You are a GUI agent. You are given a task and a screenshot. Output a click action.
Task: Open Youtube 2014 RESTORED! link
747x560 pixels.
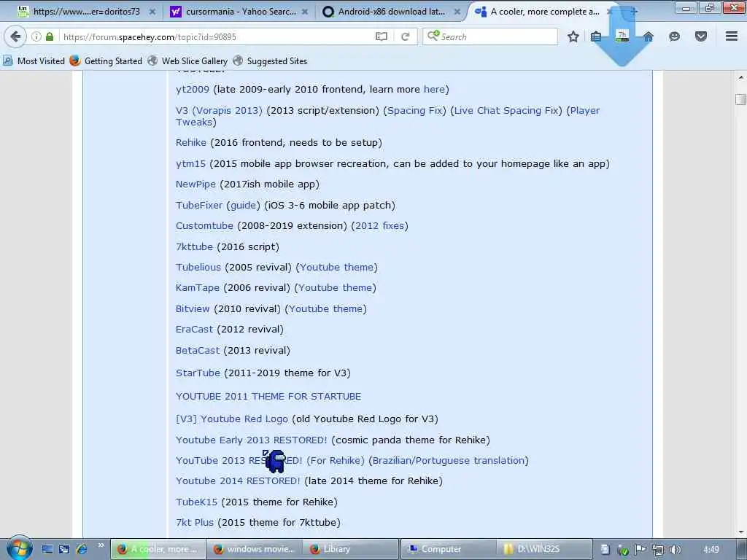(238, 481)
